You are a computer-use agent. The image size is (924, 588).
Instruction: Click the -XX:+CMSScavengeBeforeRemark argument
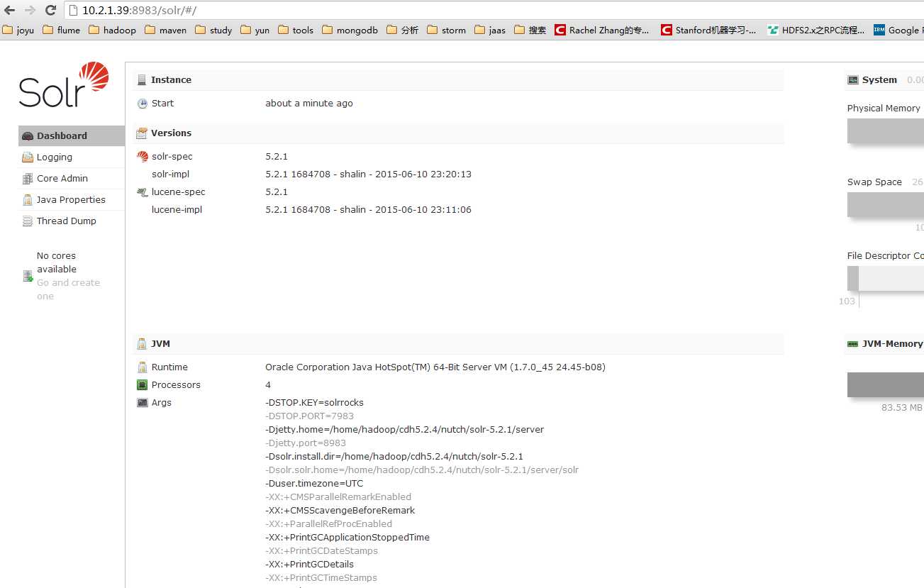pos(340,510)
